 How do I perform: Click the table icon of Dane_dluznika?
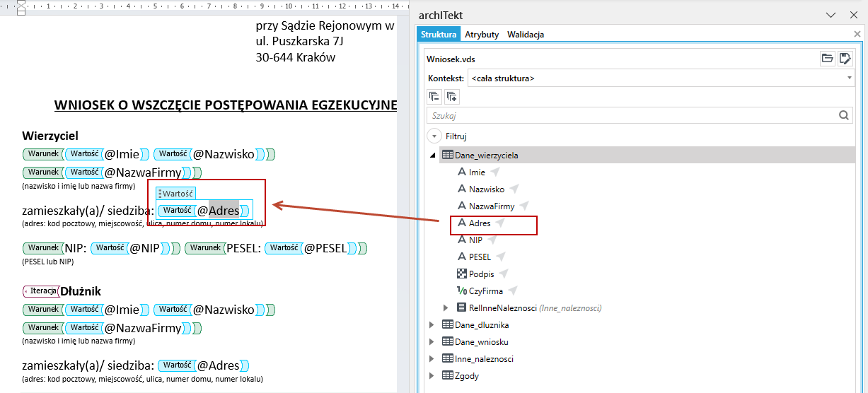pos(448,324)
